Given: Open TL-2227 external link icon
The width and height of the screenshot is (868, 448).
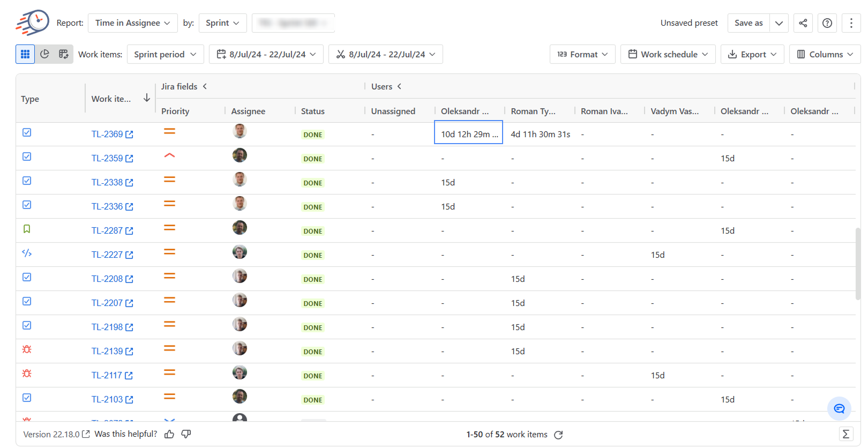Looking at the screenshot, I should (129, 255).
